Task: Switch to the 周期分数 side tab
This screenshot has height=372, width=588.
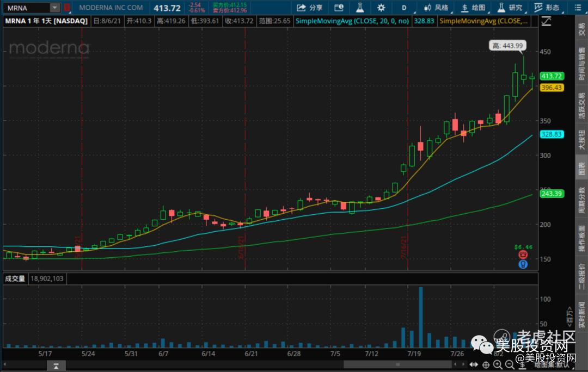Action: pyautogui.click(x=581, y=201)
